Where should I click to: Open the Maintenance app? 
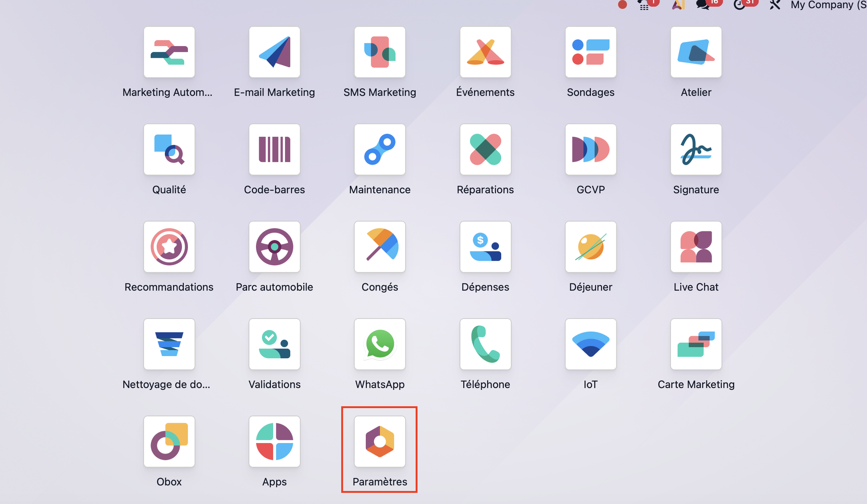coord(380,149)
